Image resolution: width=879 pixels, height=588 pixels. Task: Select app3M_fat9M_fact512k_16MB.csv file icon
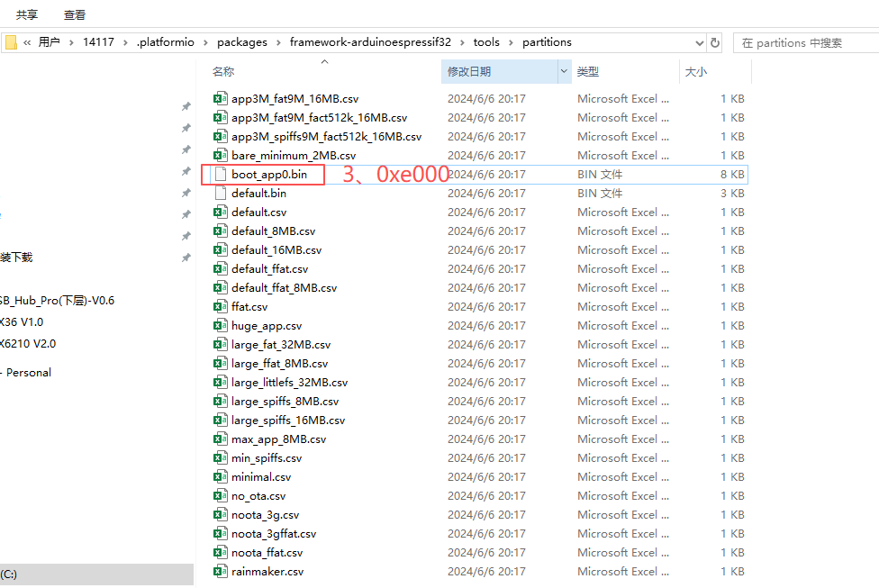pyautogui.click(x=221, y=118)
